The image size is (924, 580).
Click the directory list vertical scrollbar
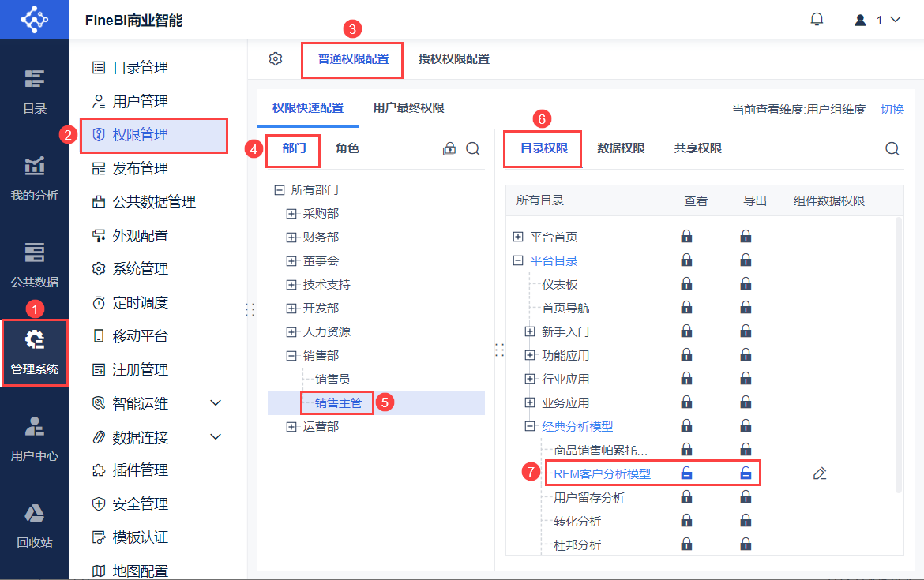[x=898, y=355]
